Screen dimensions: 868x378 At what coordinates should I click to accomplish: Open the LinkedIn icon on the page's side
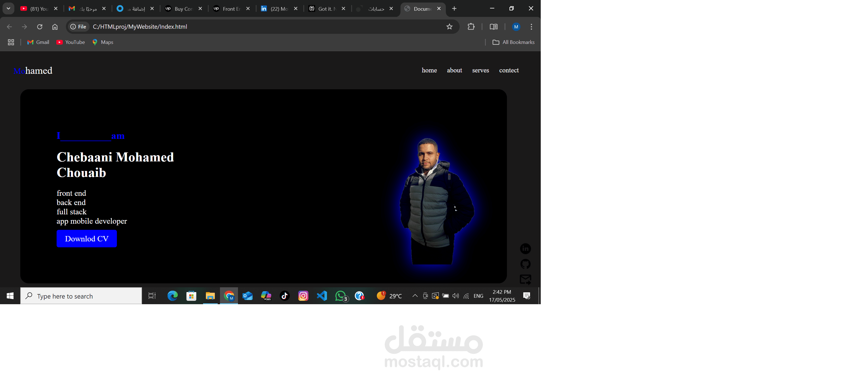(x=525, y=249)
